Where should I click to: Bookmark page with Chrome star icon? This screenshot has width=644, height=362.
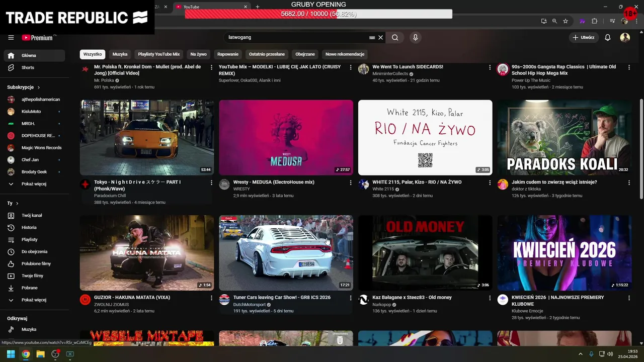(x=566, y=21)
